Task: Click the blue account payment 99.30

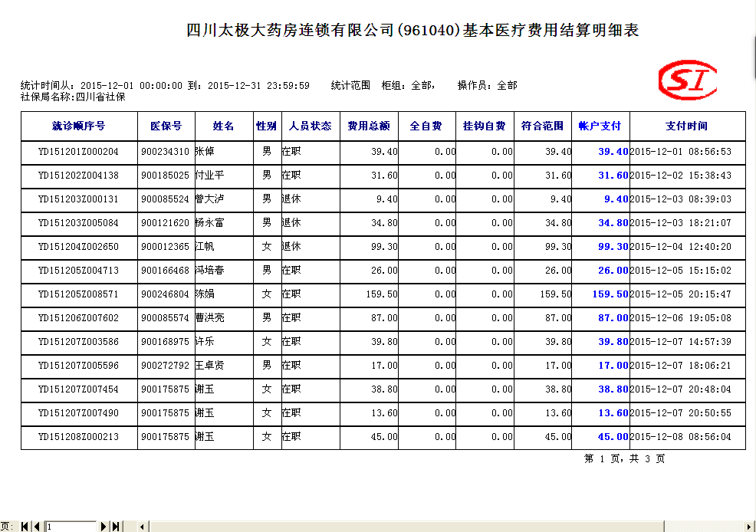Action: (x=613, y=247)
